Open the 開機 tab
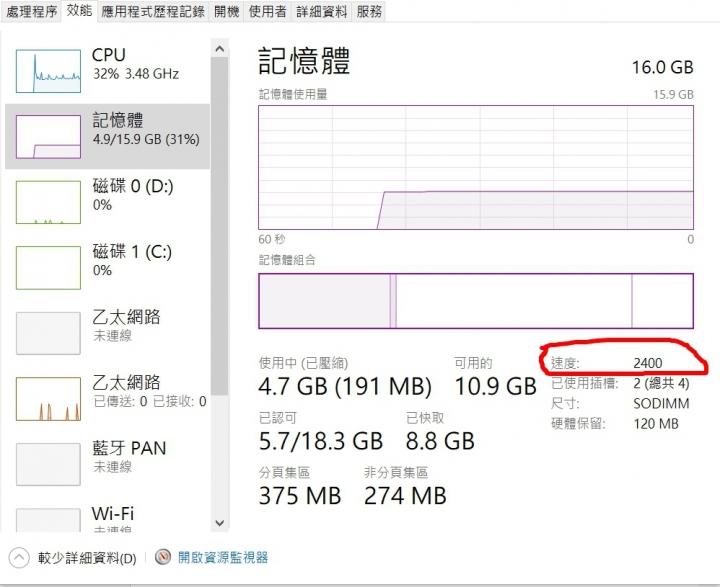Viewport: 720px width, 587px height. pos(227,11)
